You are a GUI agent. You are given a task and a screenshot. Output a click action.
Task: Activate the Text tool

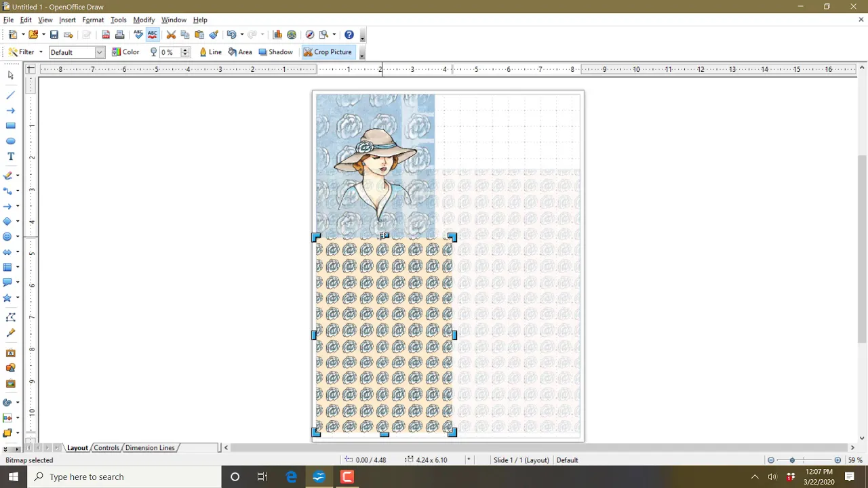[x=10, y=157]
